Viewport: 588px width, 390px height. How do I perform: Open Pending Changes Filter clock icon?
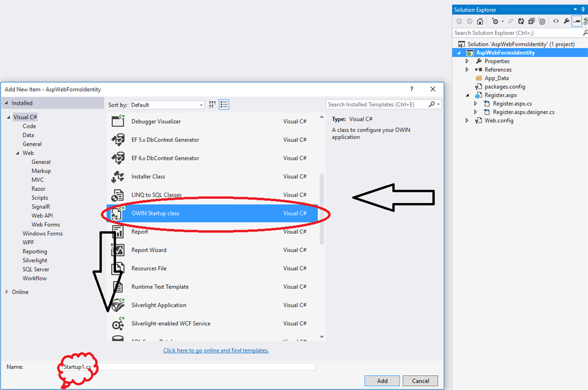(495, 21)
